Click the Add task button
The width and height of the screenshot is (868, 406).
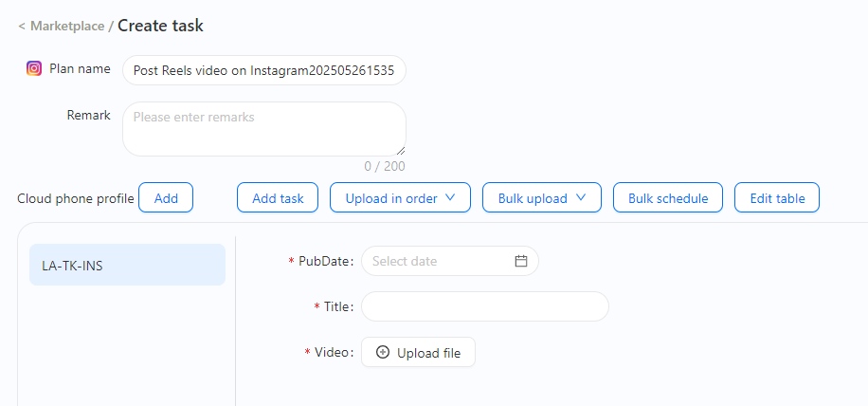278,197
